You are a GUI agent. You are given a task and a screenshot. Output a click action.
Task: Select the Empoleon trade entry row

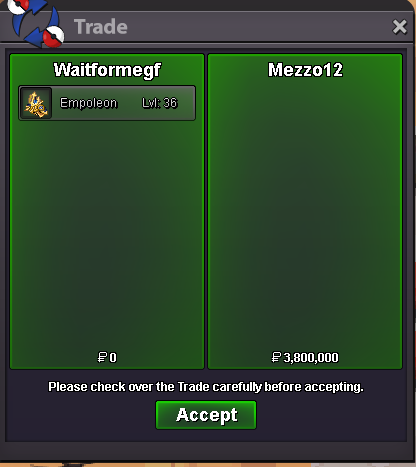(x=107, y=103)
